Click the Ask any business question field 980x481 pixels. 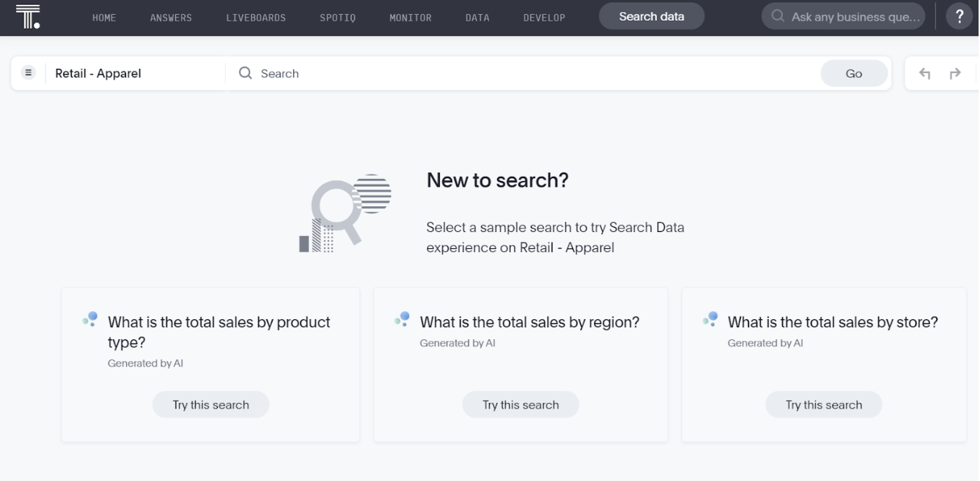click(x=843, y=16)
